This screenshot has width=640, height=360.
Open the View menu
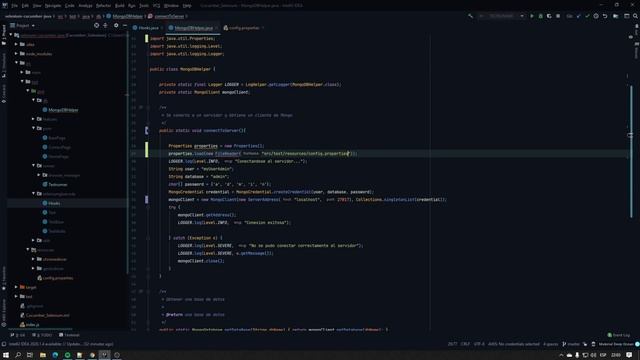click(37, 6)
